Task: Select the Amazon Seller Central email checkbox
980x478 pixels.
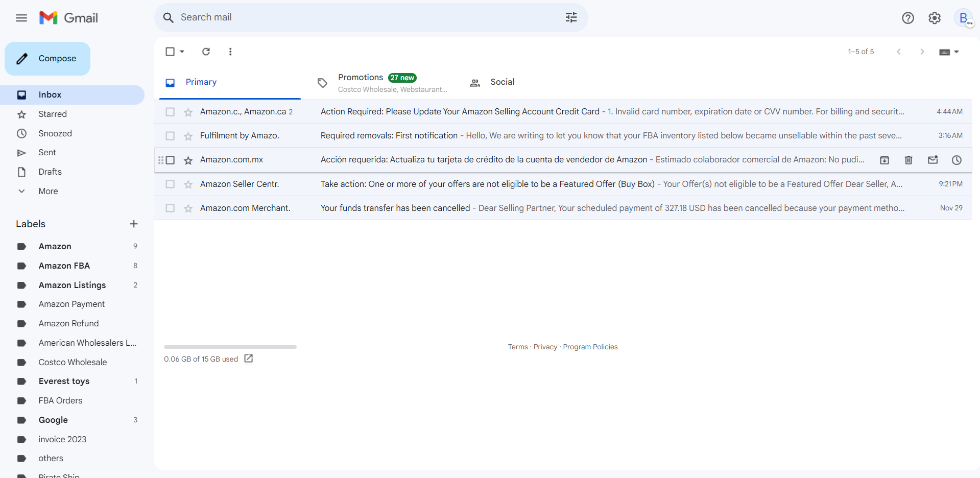Action: [x=170, y=184]
